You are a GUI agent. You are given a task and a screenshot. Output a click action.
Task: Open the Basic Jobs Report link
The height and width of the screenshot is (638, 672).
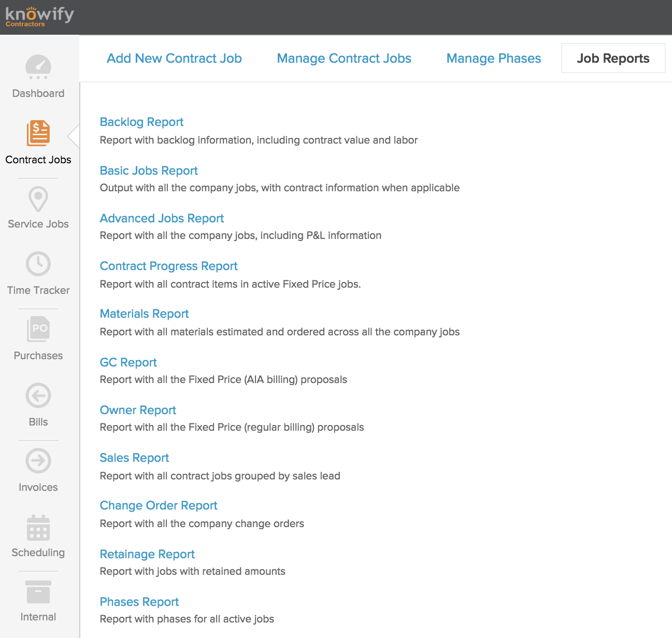point(149,171)
